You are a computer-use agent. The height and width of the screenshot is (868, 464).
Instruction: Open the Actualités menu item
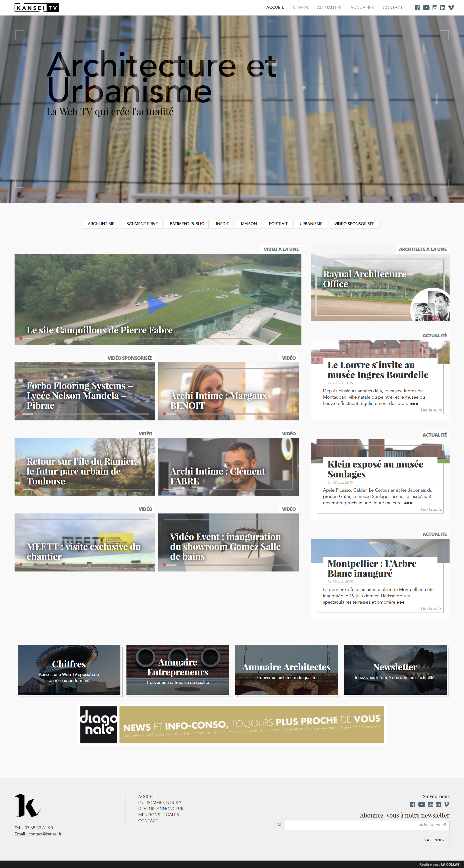pos(329,8)
